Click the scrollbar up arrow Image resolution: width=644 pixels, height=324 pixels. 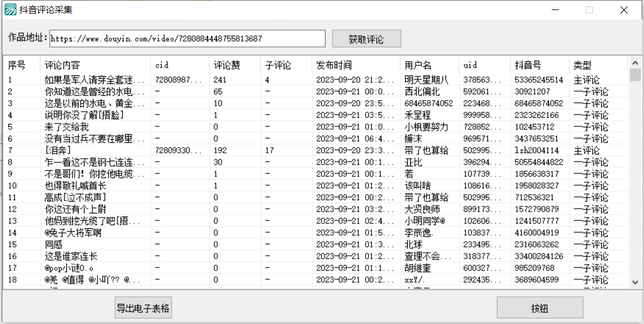[635, 63]
